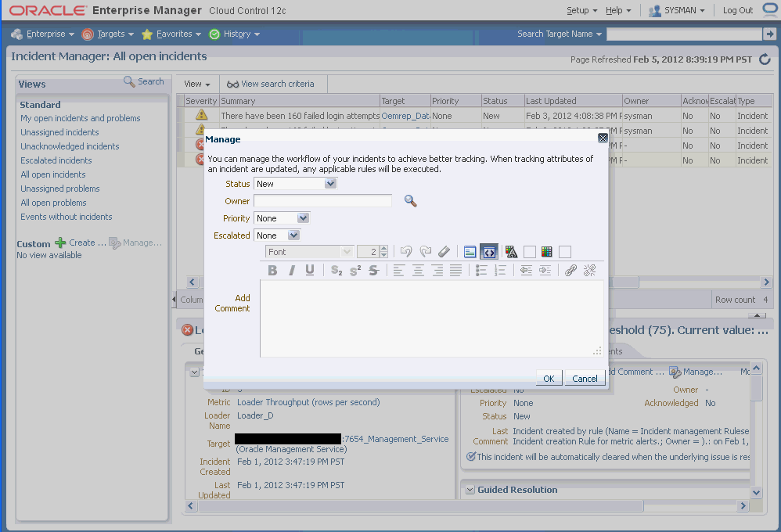Open the Oemrep_Dat target link

tap(405, 116)
